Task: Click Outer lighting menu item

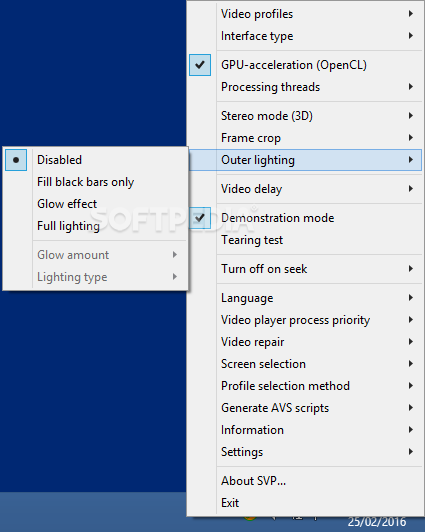Action: click(305, 160)
